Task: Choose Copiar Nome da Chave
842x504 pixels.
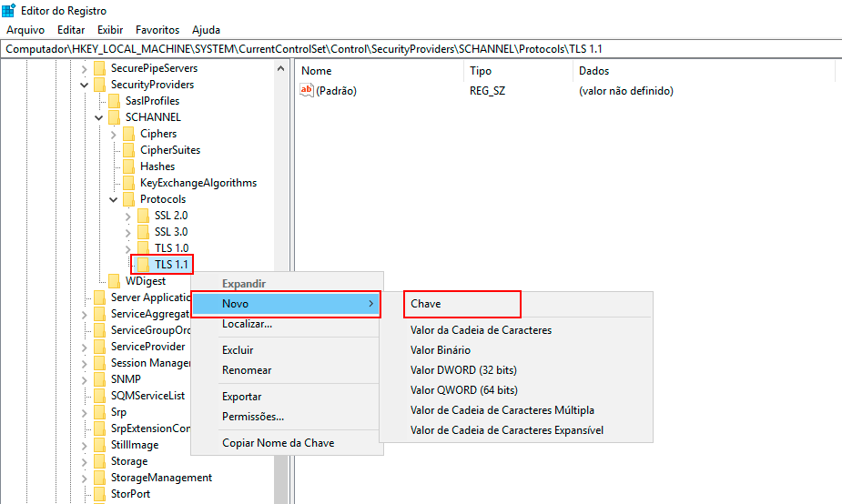Action: point(279,443)
